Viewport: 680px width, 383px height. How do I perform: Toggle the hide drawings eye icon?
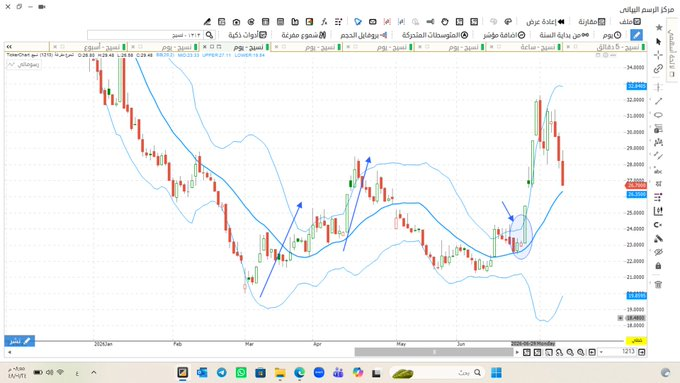658,252
